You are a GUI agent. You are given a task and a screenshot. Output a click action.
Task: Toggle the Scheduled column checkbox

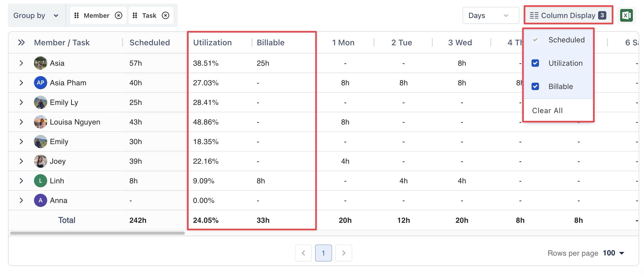pos(535,40)
